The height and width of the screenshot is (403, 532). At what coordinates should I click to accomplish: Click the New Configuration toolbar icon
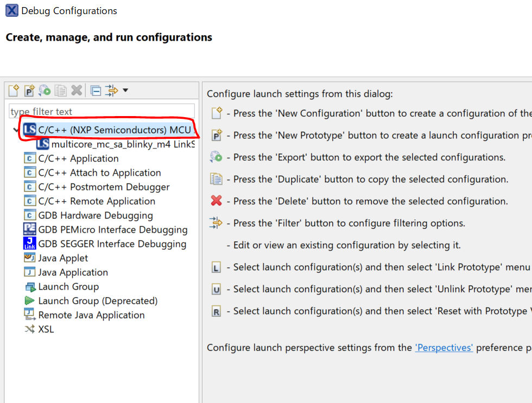[14, 91]
